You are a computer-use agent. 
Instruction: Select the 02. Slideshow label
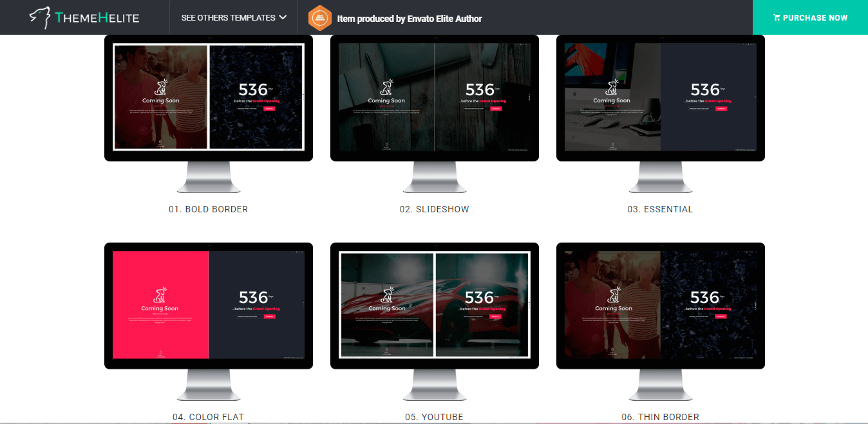(x=434, y=209)
